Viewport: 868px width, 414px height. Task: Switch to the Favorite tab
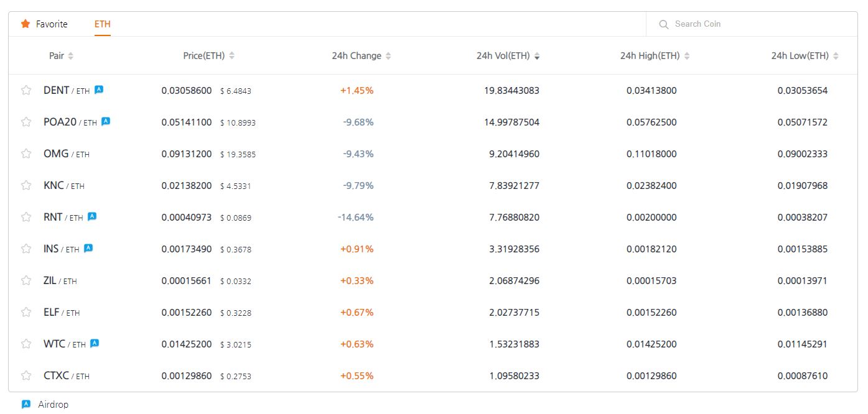click(x=51, y=24)
